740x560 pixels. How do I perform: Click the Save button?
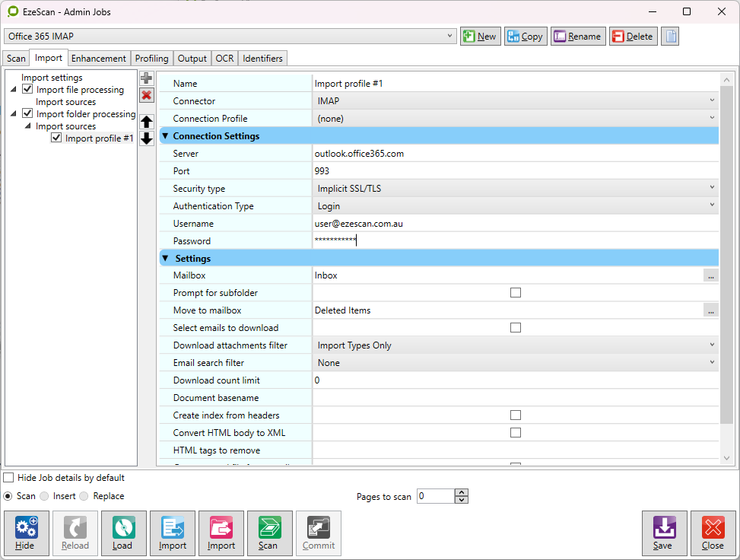[x=663, y=533]
